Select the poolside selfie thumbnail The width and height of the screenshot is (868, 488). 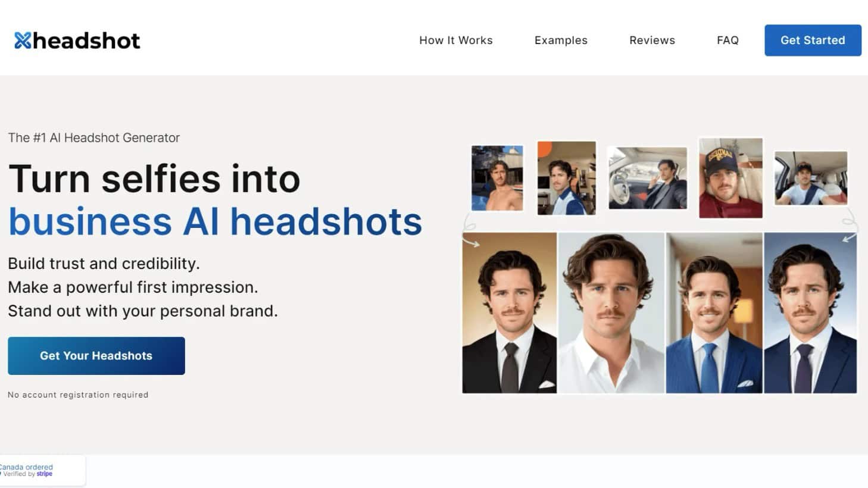click(497, 177)
